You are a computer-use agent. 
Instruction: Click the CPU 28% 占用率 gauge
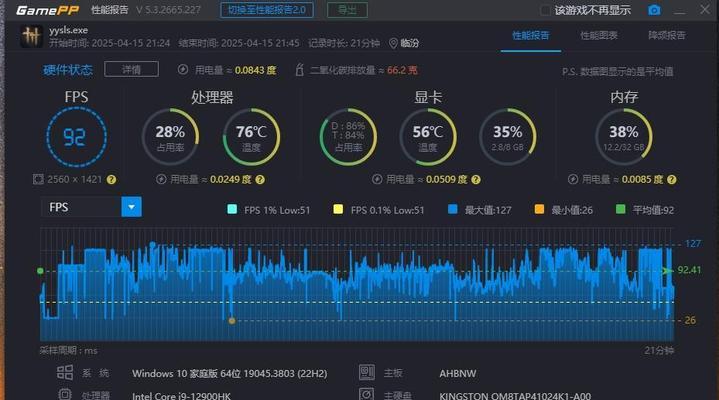170,137
